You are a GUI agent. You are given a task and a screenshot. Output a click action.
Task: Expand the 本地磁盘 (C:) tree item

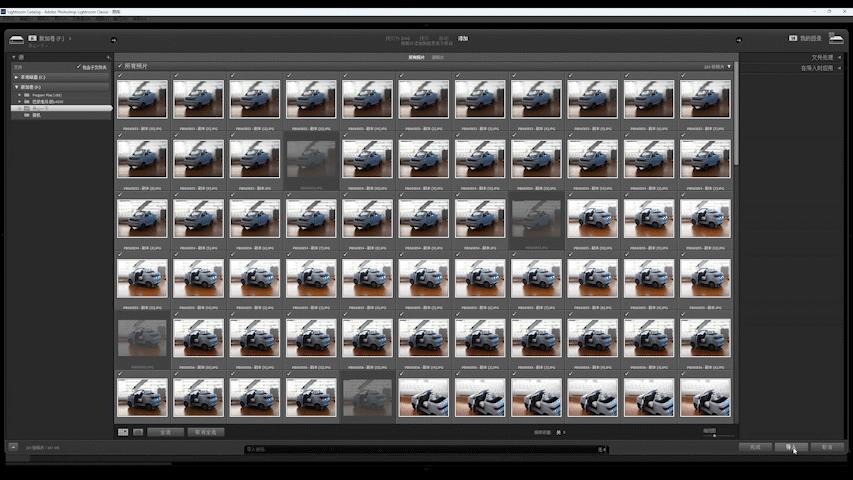[17, 76]
